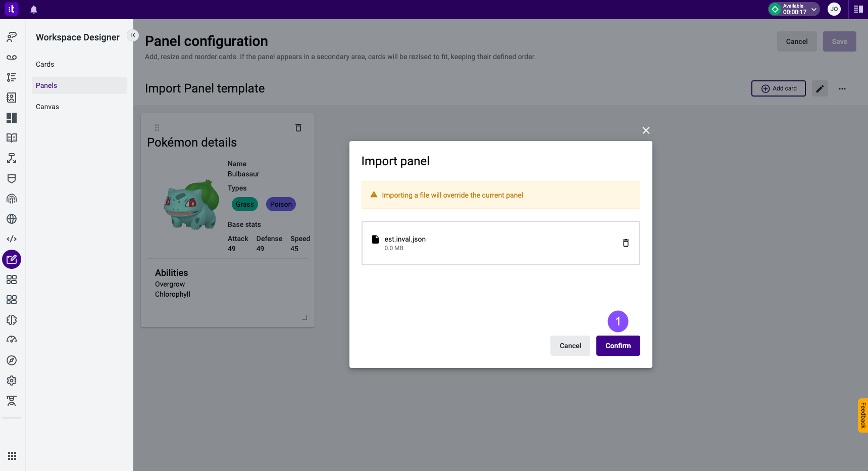
Task: Click the '0.0 MB' file size text
Action: click(x=394, y=248)
